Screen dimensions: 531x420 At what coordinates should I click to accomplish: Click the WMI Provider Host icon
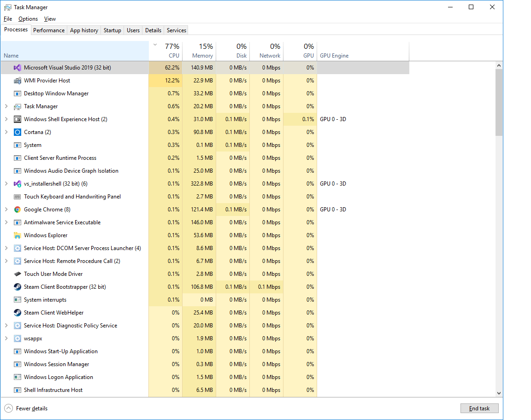point(17,81)
